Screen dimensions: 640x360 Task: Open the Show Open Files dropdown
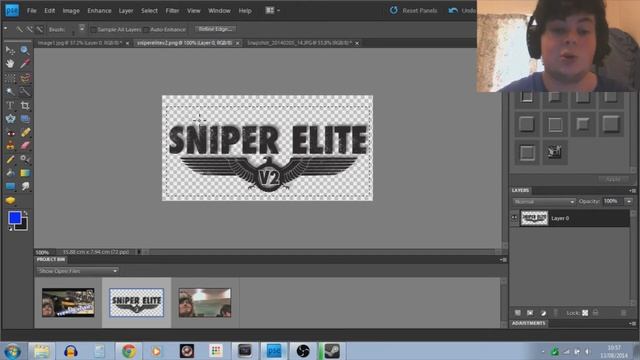click(x=77, y=271)
